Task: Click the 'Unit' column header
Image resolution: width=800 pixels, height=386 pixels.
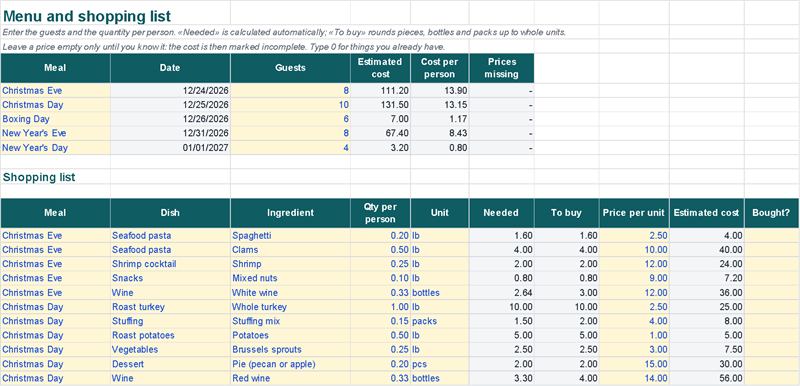Action: 440,213
